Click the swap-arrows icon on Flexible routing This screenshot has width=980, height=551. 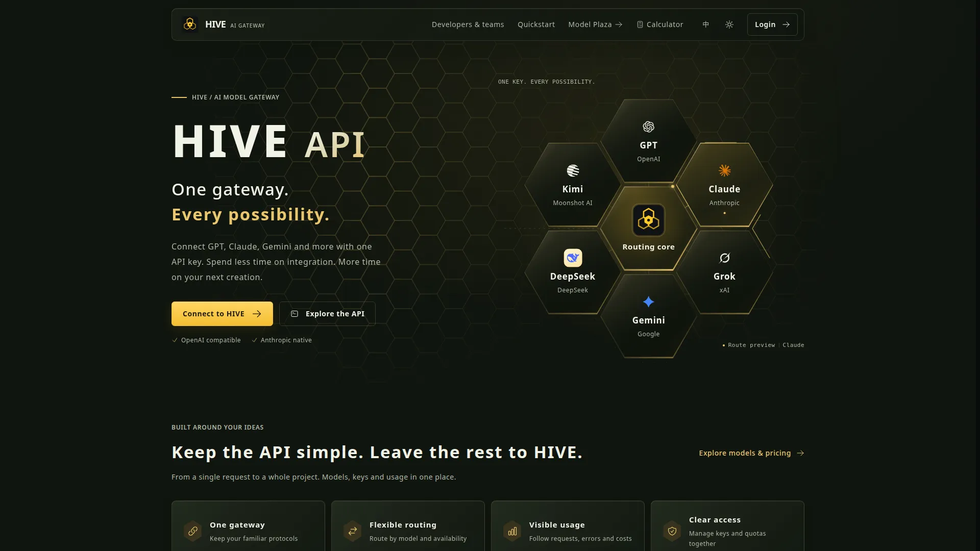pos(353,531)
